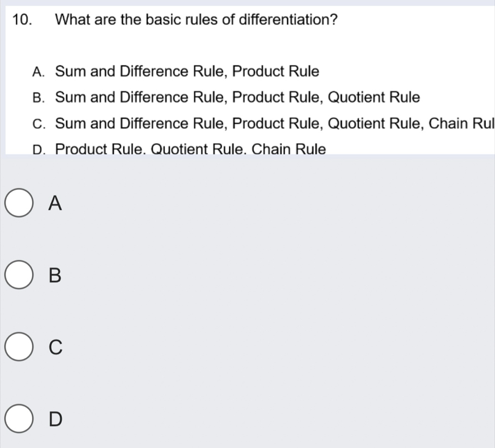Image resolution: width=495 pixels, height=448 pixels.
Task: Click option C text ending with 'Chain Rul'
Action: [x=275, y=123]
